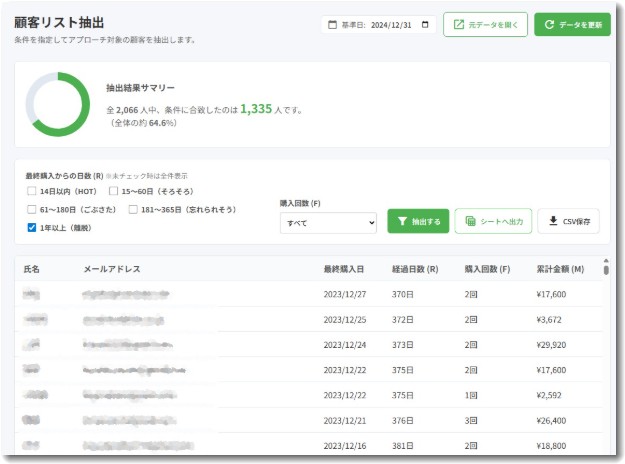Click the scrollbar up arrow of the table
This screenshot has height=464, width=625.
pyautogui.click(x=606, y=260)
